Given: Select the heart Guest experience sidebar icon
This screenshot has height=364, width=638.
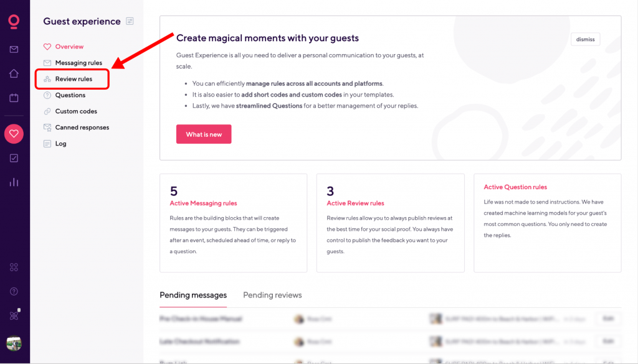Looking at the screenshot, I should (x=14, y=134).
